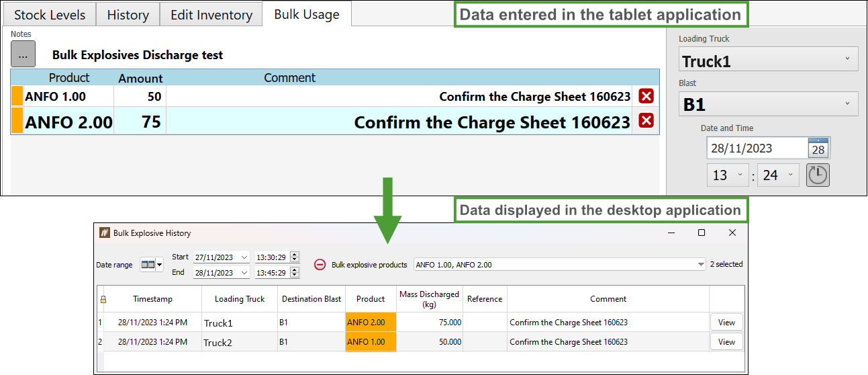Open the Loading Truck dropdown showing Truck1
This screenshot has height=375, width=868.
(x=768, y=58)
